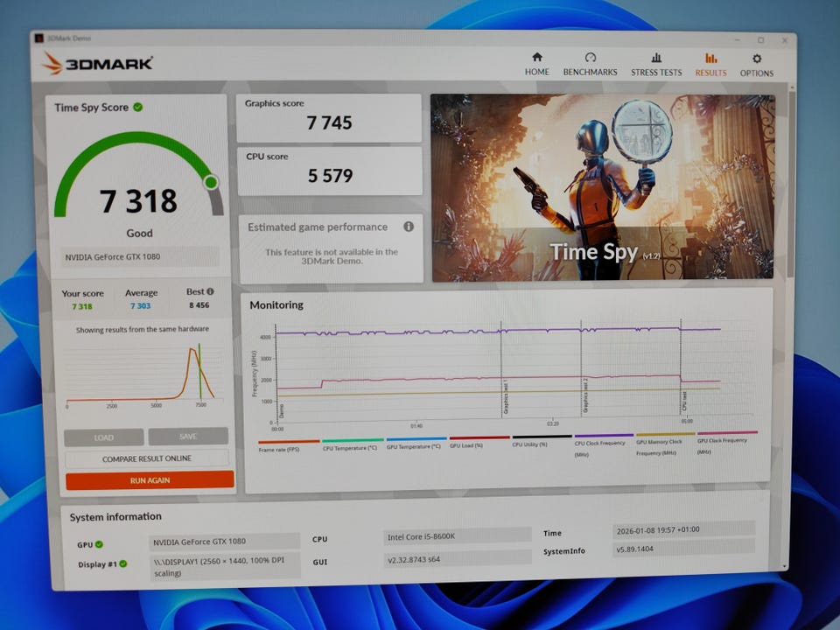Click the info icon beside Best score

(210, 291)
